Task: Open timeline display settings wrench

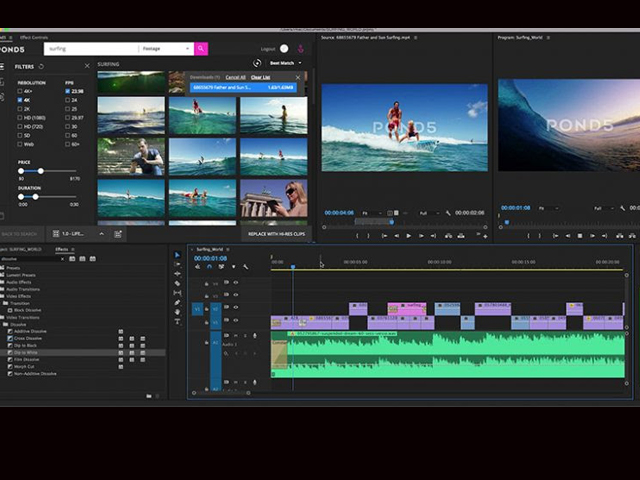Action: point(245,267)
